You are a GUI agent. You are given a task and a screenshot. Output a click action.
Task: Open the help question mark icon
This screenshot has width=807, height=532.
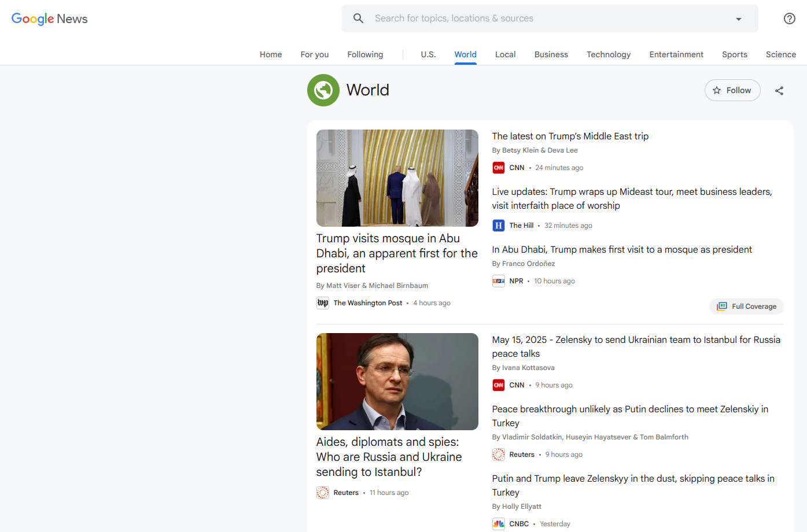(789, 19)
